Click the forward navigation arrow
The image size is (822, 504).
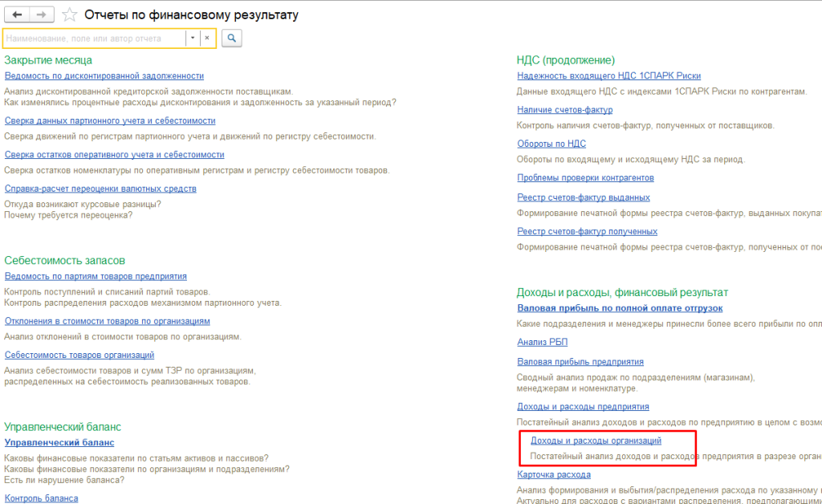43,14
